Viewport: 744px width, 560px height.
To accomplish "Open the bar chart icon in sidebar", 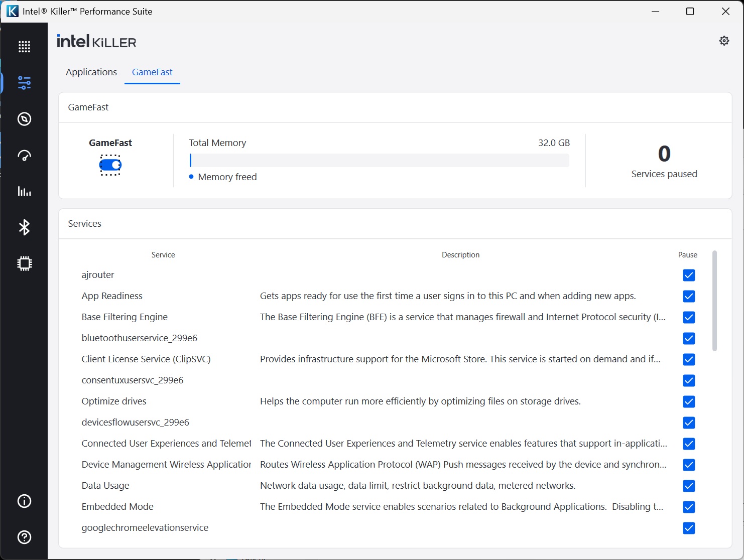I will [24, 191].
